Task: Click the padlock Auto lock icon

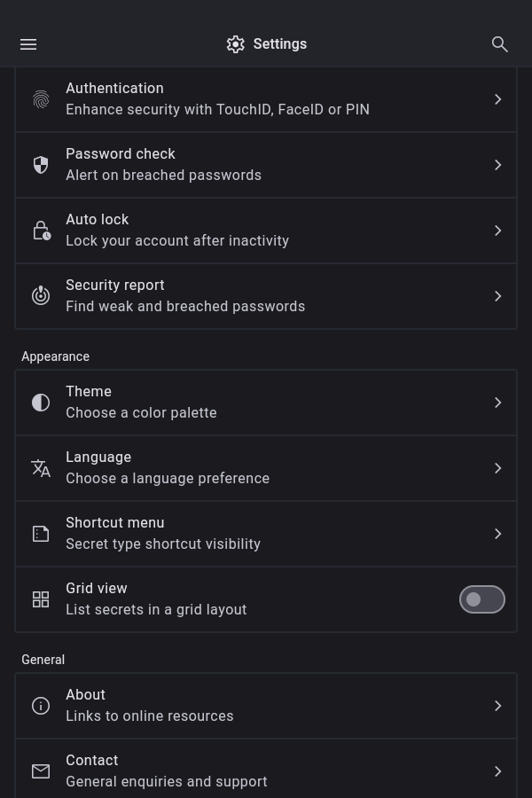Action: pyautogui.click(x=41, y=231)
